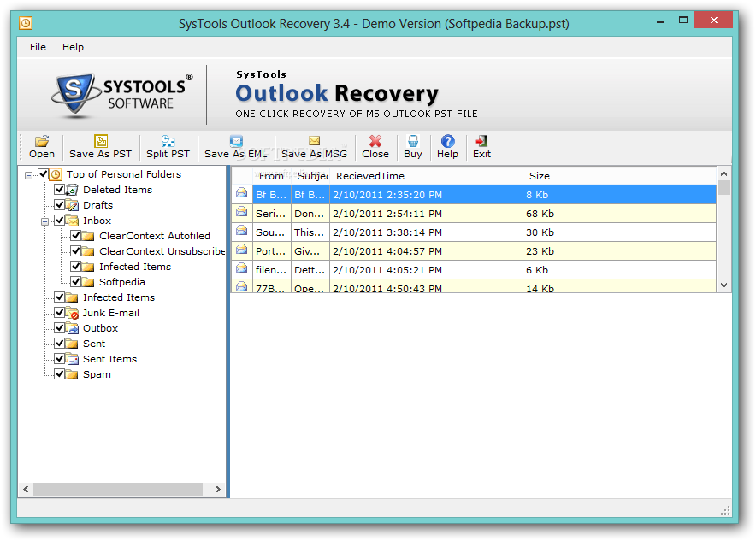Sort by the Size column header

[x=619, y=176]
